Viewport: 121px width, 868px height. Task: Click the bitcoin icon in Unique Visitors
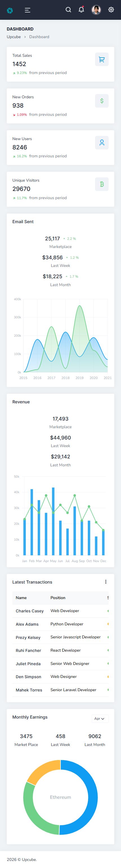coord(102,184)
